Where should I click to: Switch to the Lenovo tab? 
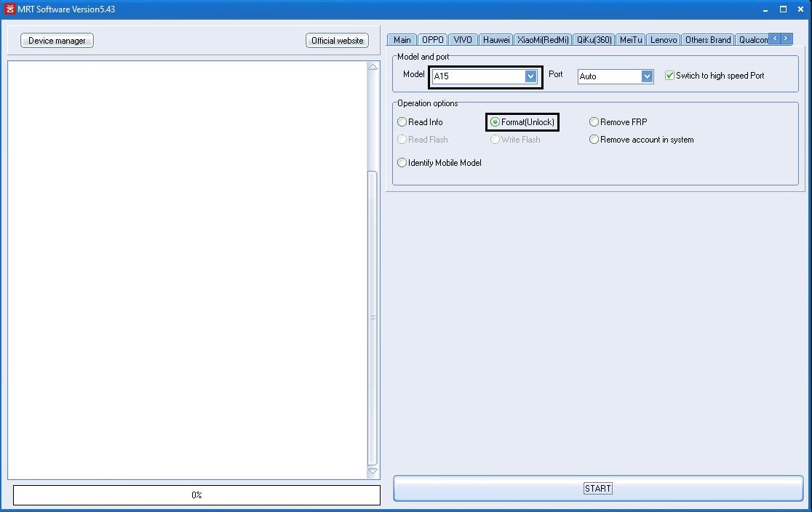coord(664,40)
